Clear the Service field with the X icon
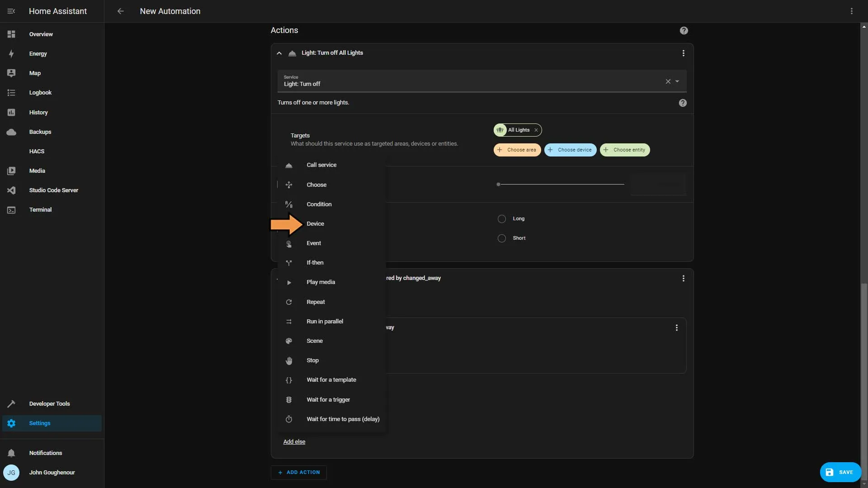The image size is (868, 488). [x=668, y=81]
